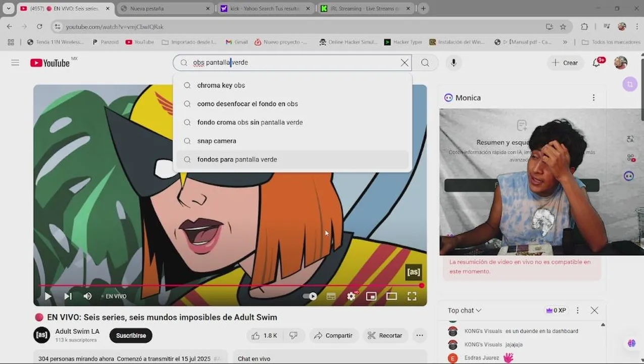Open a new browser tab

[423, 9]
